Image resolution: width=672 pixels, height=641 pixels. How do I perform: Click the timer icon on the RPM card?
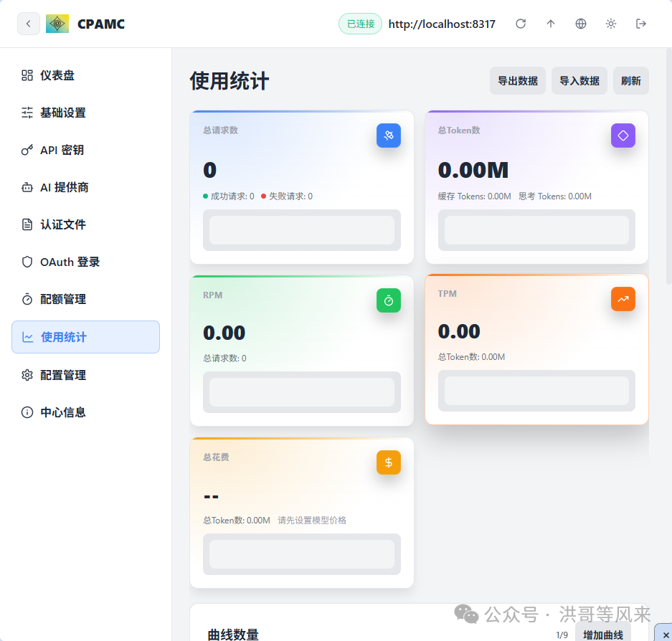[x=388, y=300]
